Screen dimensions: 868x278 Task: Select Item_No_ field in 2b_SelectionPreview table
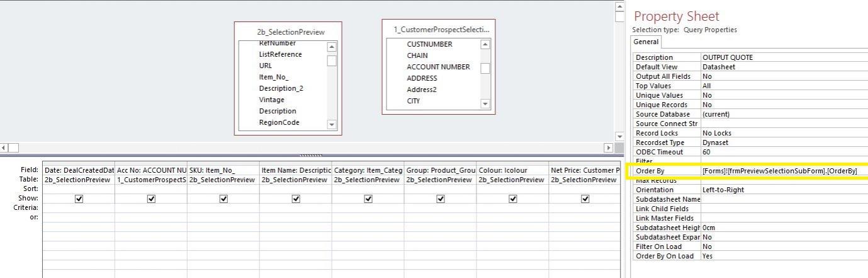tap(273, 77)
